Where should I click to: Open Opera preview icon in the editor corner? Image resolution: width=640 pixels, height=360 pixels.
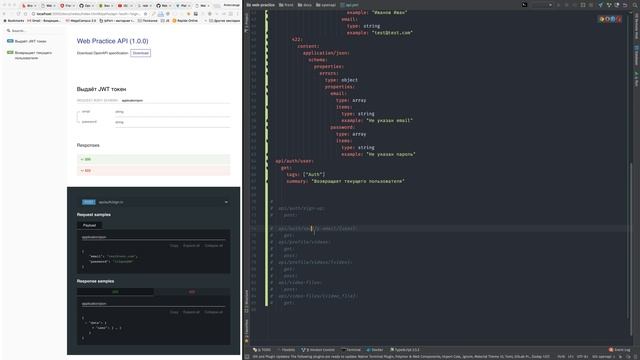619,19
